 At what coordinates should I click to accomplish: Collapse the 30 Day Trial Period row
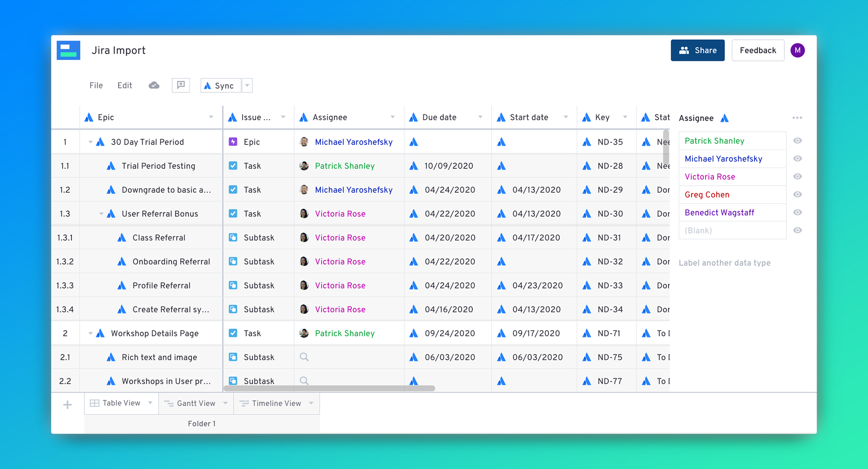tap(90, 142)
